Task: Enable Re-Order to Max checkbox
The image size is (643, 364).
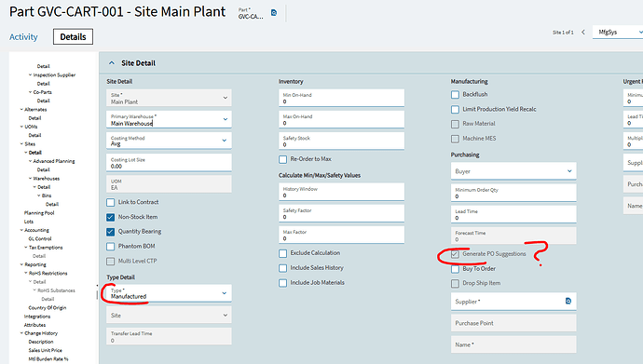Action: pos(282,159)
